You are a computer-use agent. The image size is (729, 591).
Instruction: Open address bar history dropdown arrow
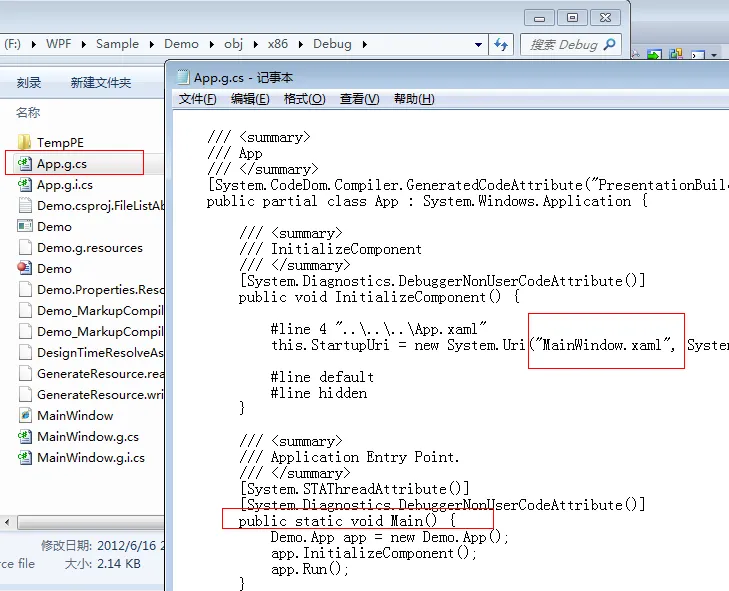[478, 45]
